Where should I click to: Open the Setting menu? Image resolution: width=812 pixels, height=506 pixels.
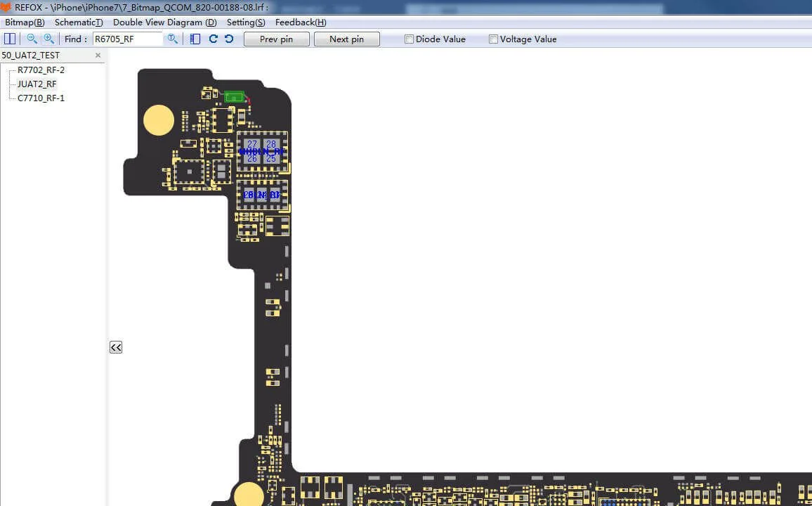246,22
